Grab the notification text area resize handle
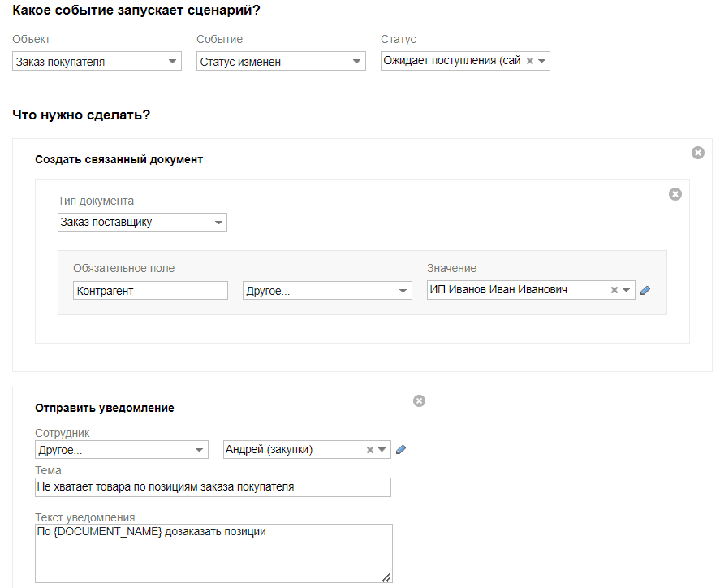The width and height of the screenshot is (720, 588). (x=386, y=577)
